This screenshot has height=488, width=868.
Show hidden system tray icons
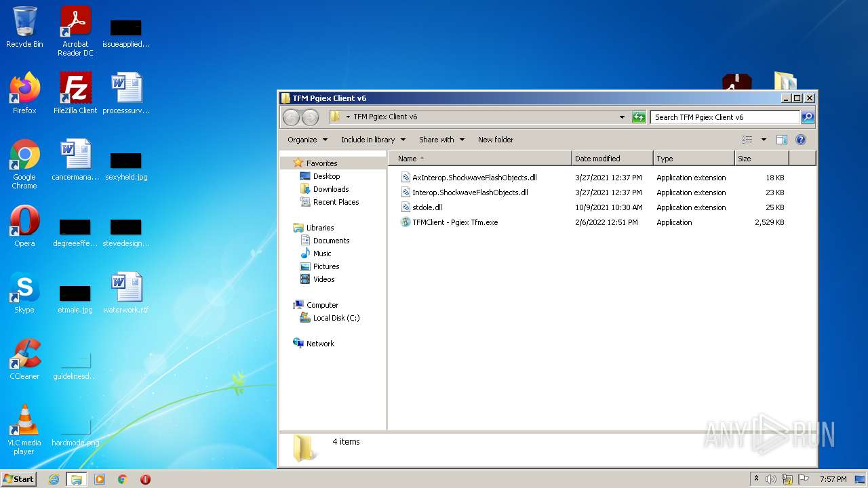click(x=756, y=479)
